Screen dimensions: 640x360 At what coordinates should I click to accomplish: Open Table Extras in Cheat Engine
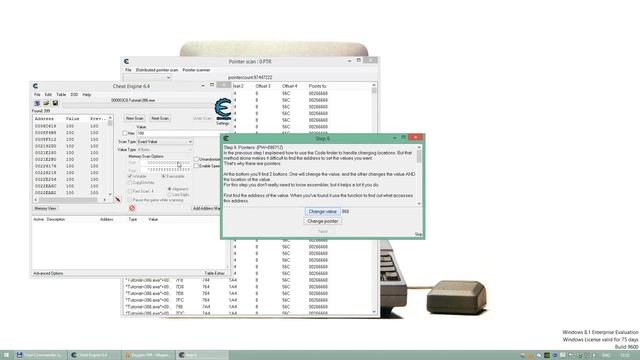(x=215, y=273)
